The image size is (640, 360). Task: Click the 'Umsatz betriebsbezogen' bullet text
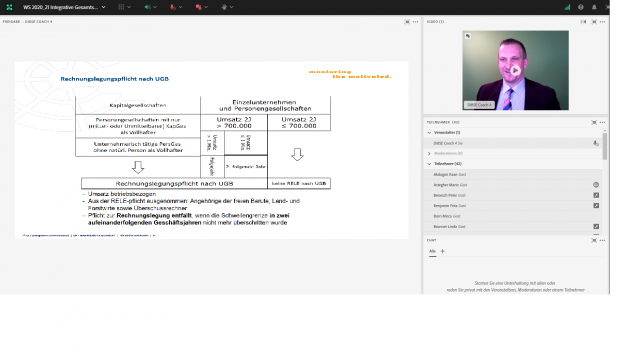point(122,194)
